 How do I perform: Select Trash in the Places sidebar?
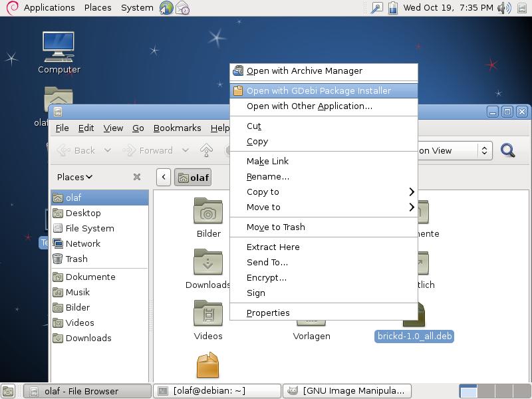(x=76, y=259)
